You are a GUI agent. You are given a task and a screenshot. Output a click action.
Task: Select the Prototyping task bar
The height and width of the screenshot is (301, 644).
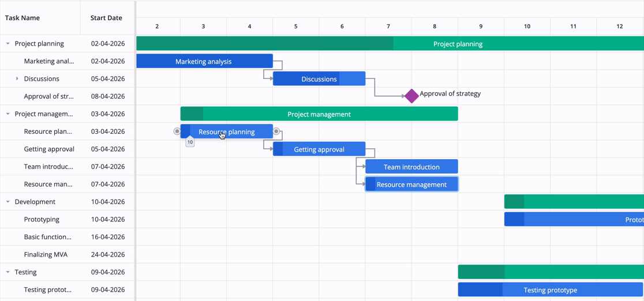574,219
